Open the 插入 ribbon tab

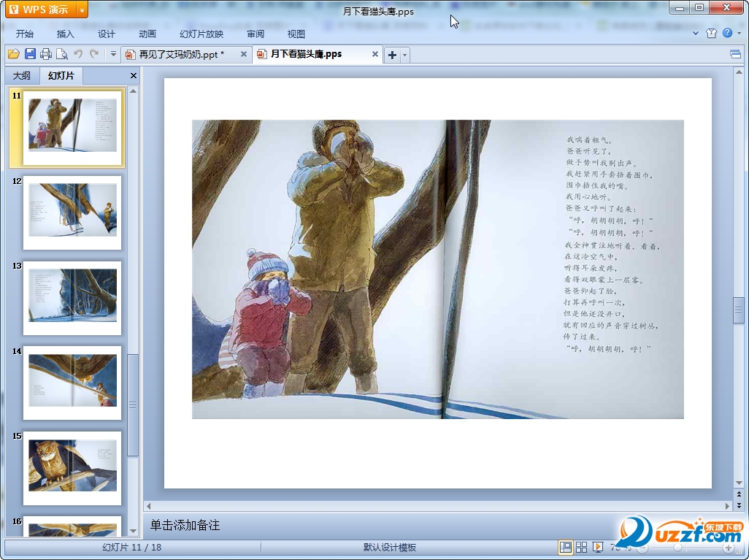pos(66,34)
